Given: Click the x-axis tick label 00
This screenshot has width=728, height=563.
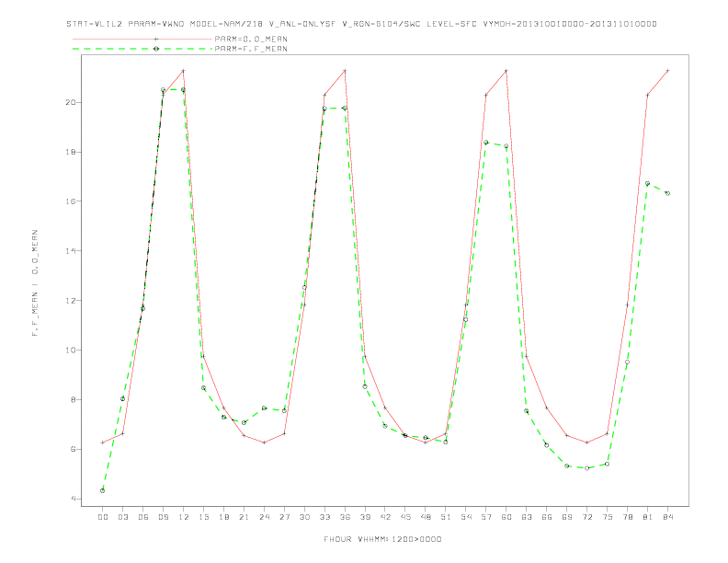Looking at the screenshot, I should click(103, 517).
